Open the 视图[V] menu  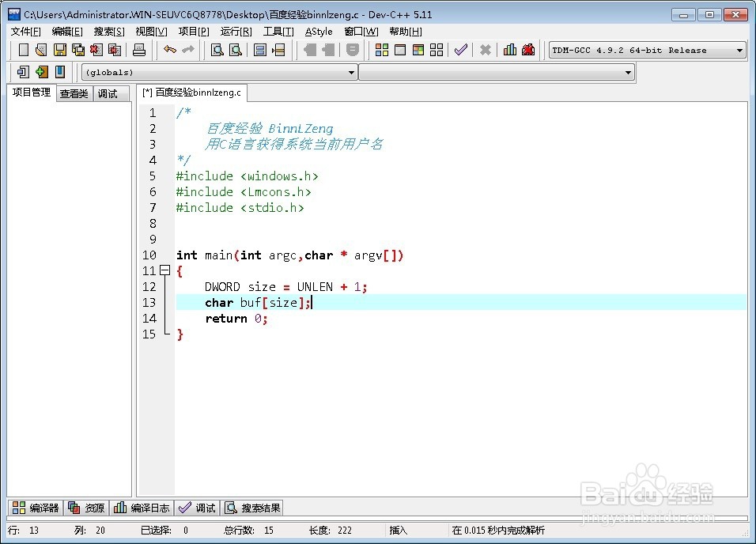[x=151, y=32]
